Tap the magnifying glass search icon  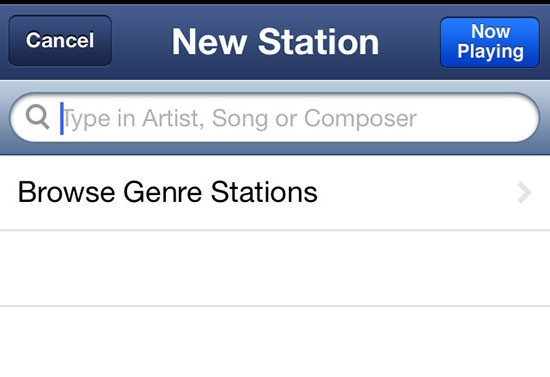coord(37,117)
